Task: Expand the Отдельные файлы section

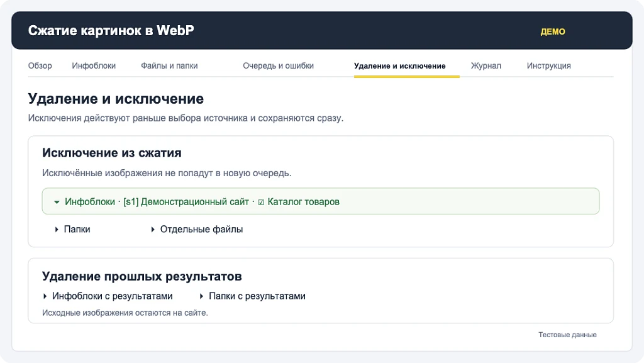Action: click(197, 229)
